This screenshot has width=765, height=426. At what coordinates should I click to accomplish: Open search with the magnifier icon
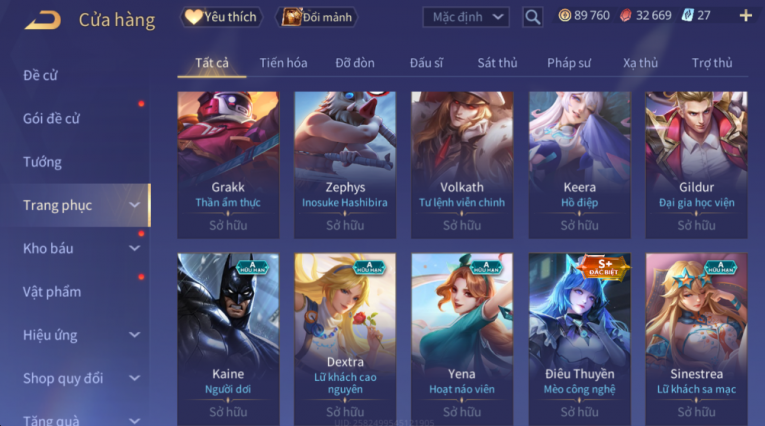point(532,17)
